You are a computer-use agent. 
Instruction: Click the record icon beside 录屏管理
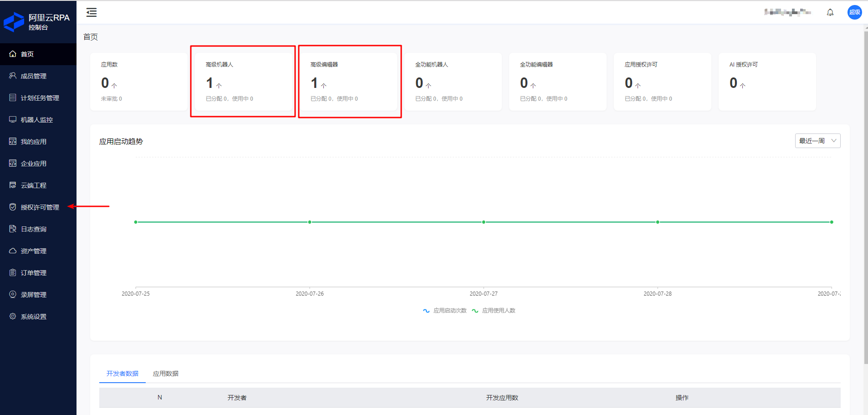pos(13,294)
